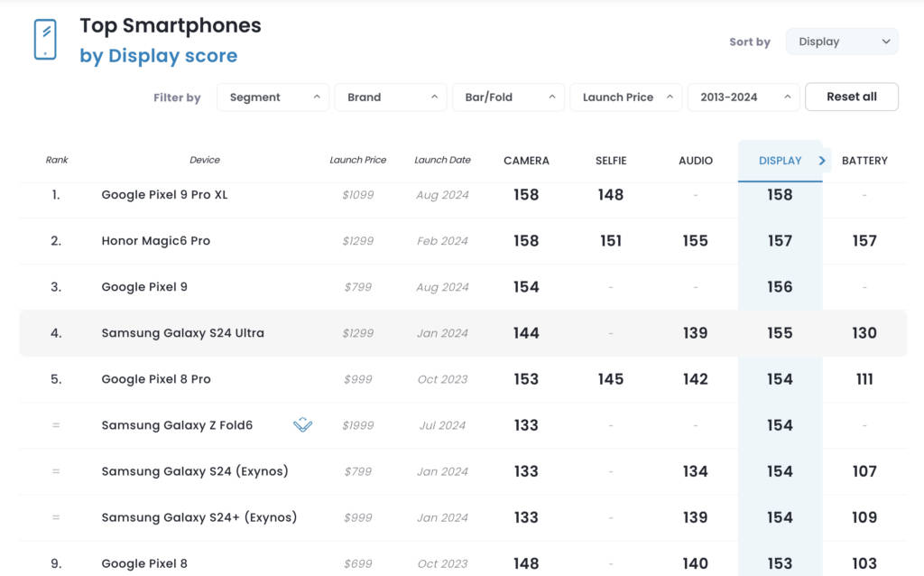
Task: Open the Google Pixel 8 Pro entry
Action: pyautogui.click(x=156, y=379)
